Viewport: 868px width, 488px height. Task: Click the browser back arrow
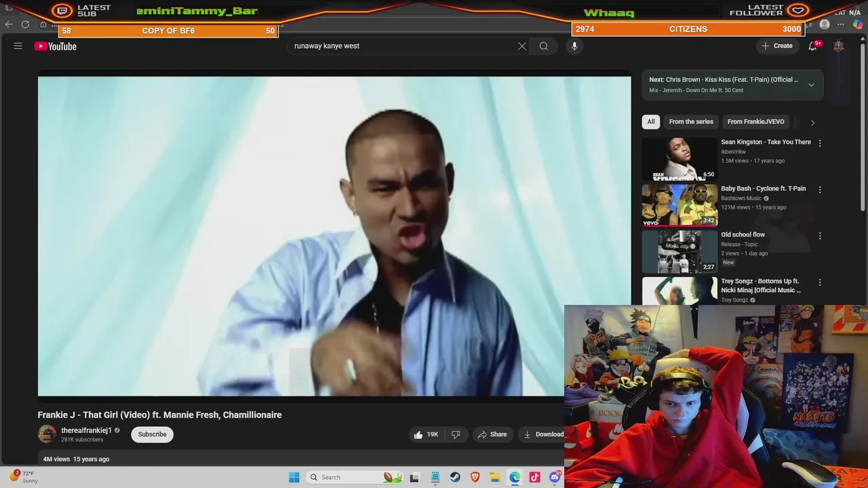(x=9, y=24)
